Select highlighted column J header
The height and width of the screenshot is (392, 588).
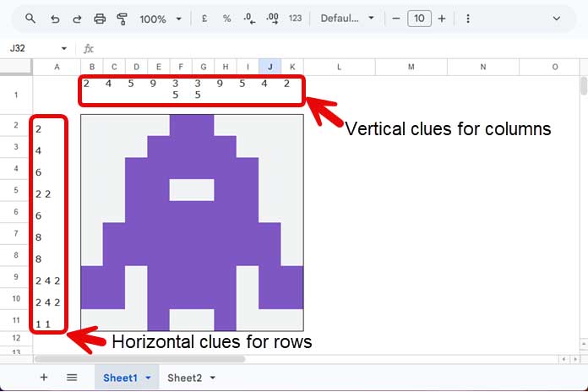[x=270, y=67]
